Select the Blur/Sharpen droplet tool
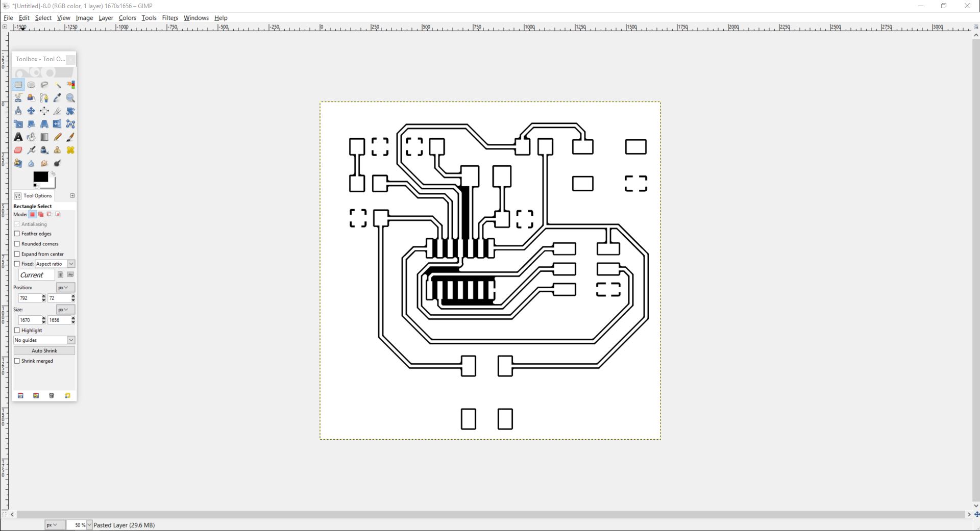The width and height of the screenshot is (980, 531). pyautogui.click(x=31, y=163)
